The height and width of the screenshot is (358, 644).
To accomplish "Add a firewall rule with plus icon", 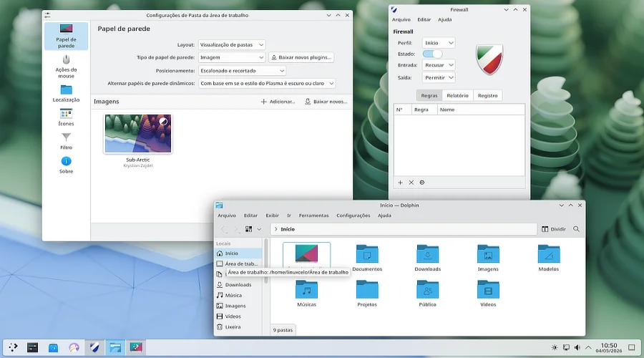I will coord(401,183).
